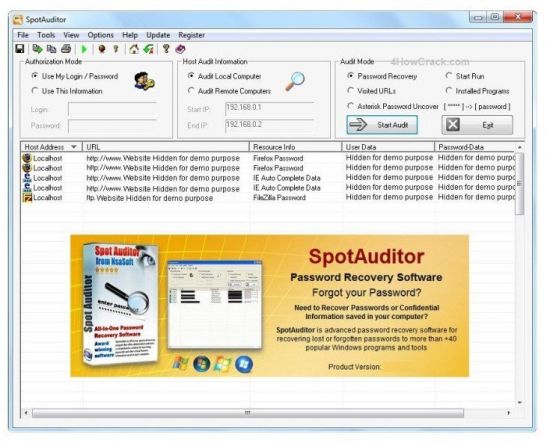Click the Home house toolbar icon
The image size is (550, 446).
coord(134,49)
